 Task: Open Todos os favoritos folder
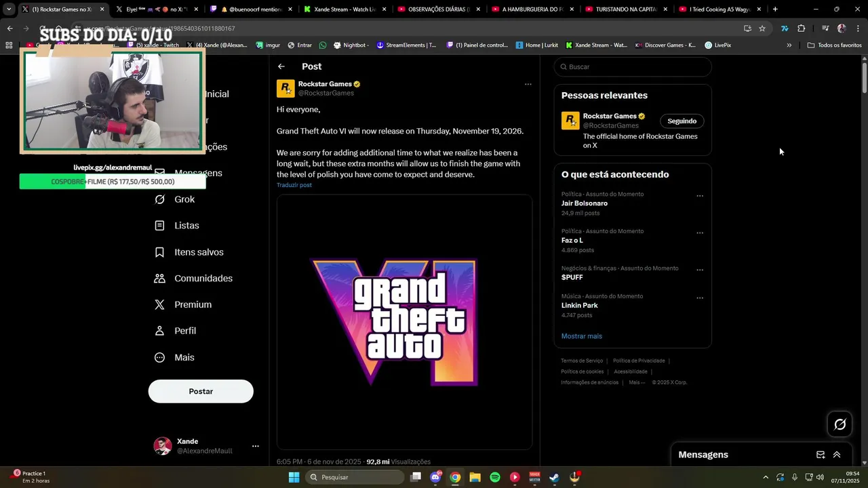coord(834,45)
